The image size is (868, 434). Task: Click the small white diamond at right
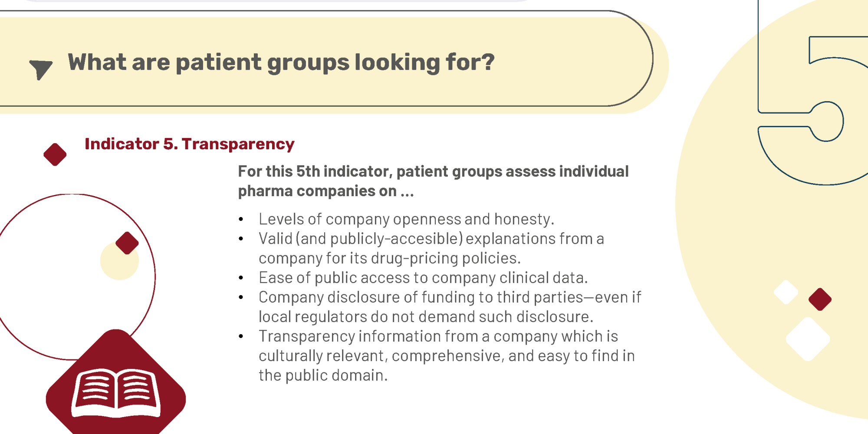[x=786, y=292]
